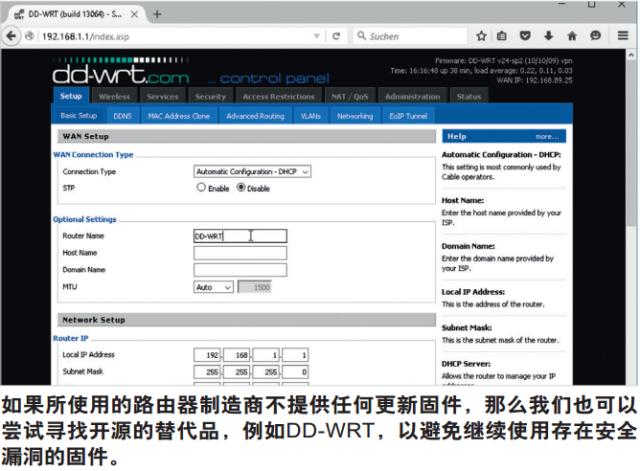Click the 0 octet of Subnet Mask

[295, 372]
